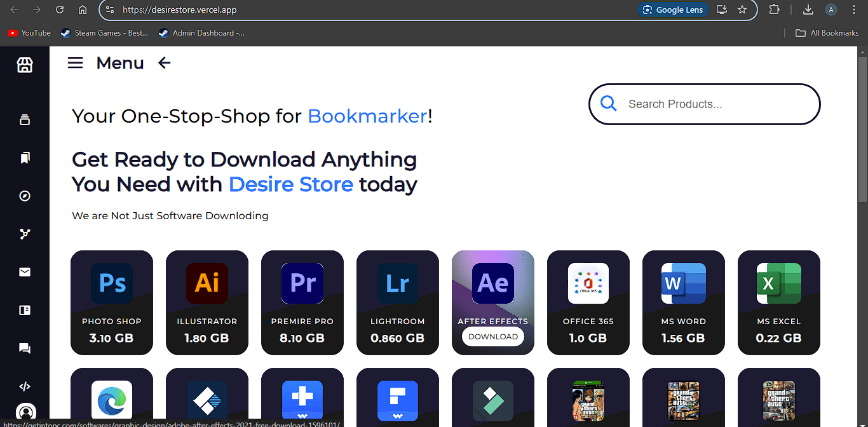Click into the Search Products field
Viewport: 868px width, 427px height.
pos(704,104)
